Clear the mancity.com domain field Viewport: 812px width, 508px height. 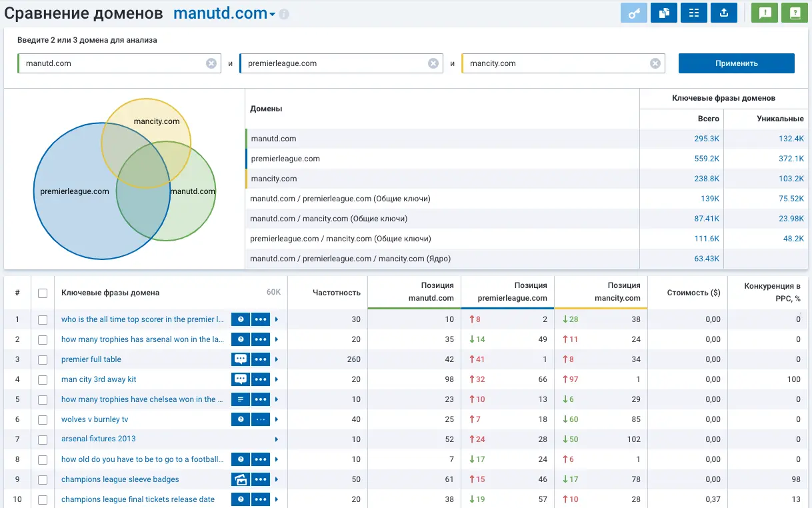[655, 63]
